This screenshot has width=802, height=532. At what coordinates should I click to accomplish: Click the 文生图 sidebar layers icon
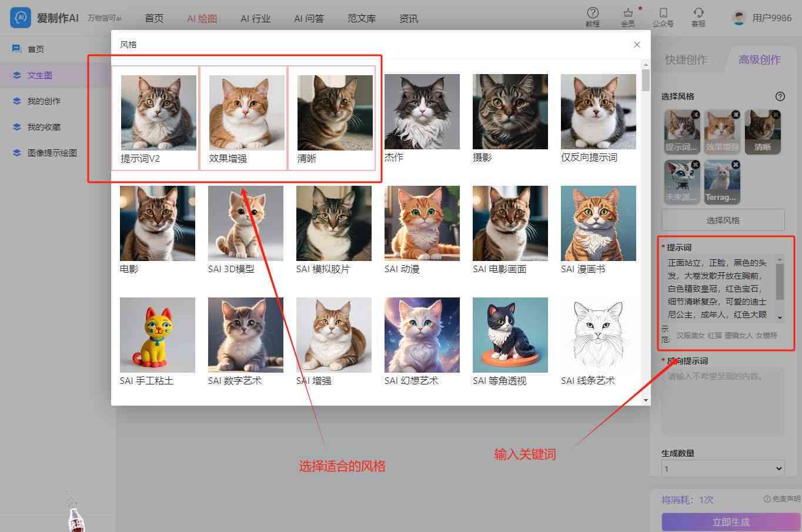coord(17,75)
